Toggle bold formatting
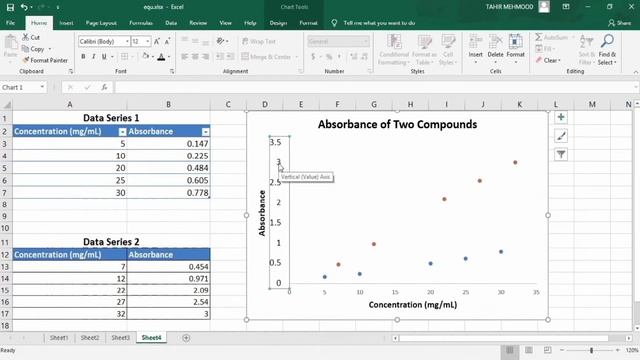Viewport: 640px width, 360px height. click(83, 57)
